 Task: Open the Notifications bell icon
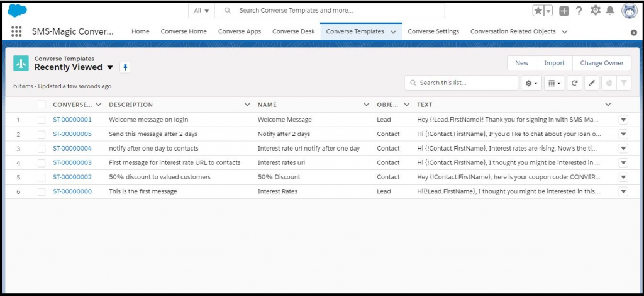[610, 11]
